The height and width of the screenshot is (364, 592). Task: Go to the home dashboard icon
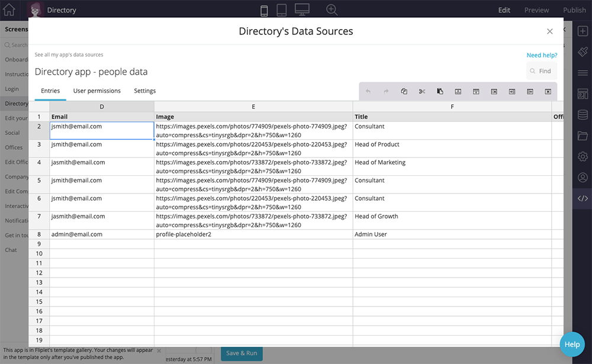[9, 9]
